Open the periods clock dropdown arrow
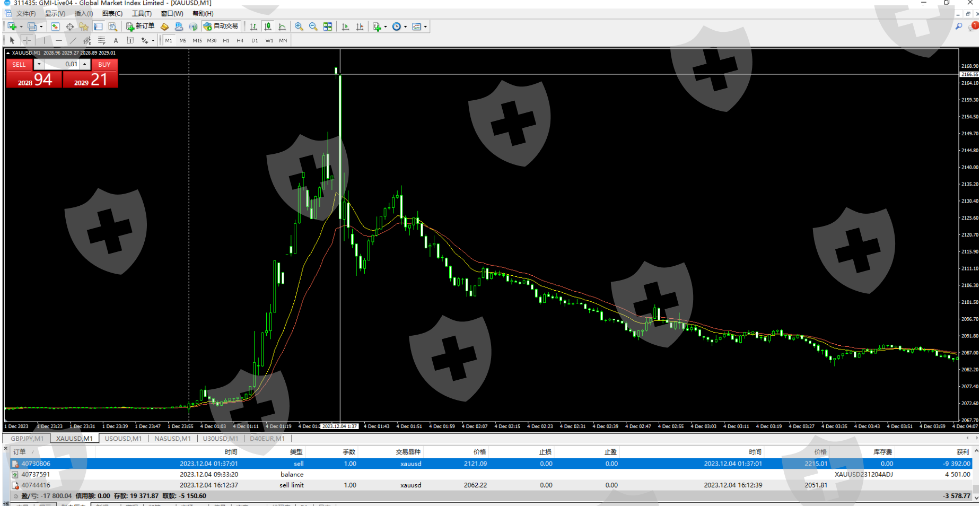The width and height of the screenshot is (980, 506). coord(406,27)
